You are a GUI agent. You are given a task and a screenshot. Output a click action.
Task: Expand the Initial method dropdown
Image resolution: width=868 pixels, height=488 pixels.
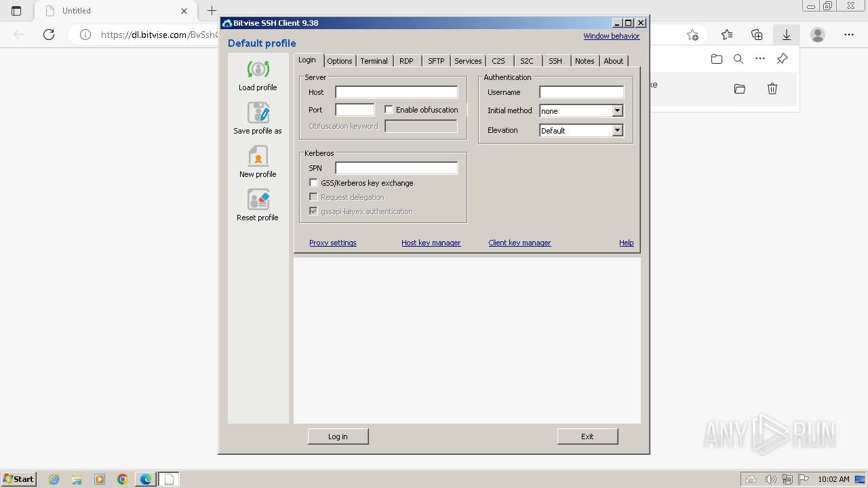tap(617, 110)
